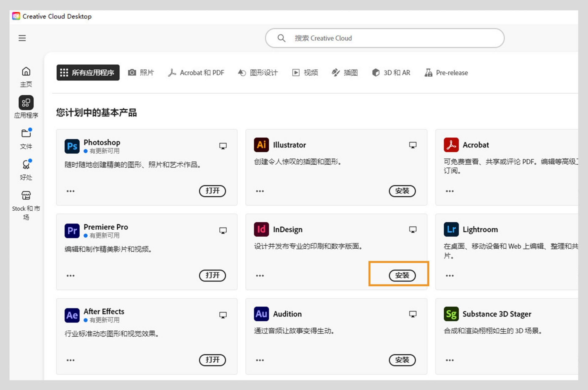Screen dimensions: 588x390
Task: Click the Photoshop app icon
Action: pos(72,146)
